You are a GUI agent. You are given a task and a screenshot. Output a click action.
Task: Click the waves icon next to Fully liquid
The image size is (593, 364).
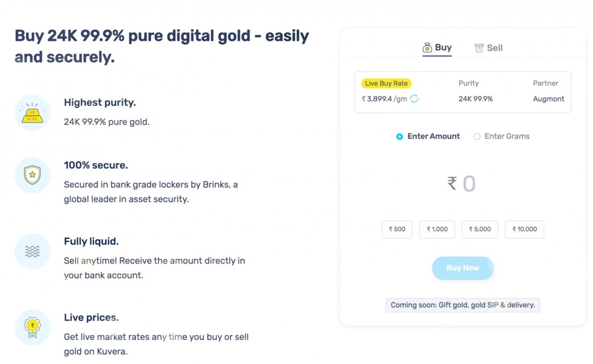click(32, 251)
